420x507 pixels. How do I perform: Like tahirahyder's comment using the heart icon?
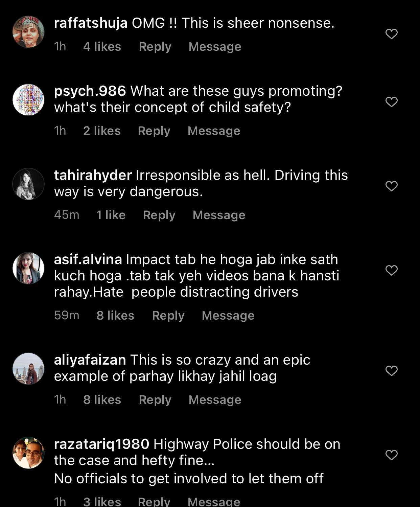(x=391, y=186)
